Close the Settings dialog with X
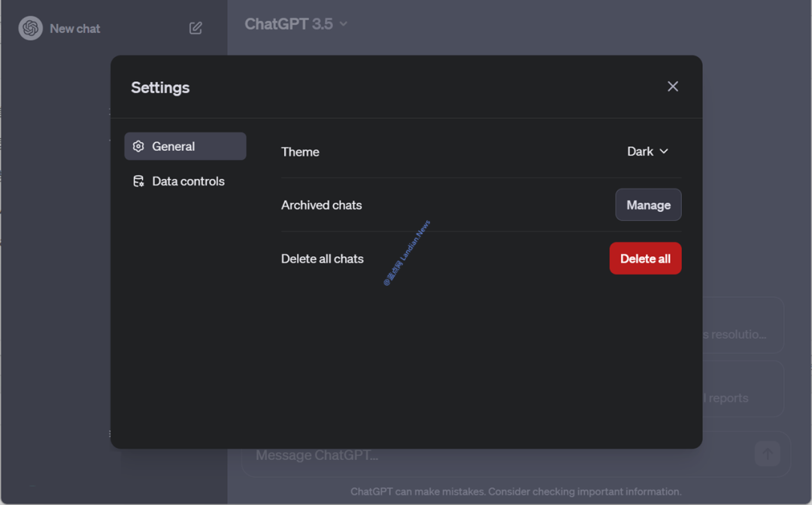 pyautogui.click(x=672, y=86)
